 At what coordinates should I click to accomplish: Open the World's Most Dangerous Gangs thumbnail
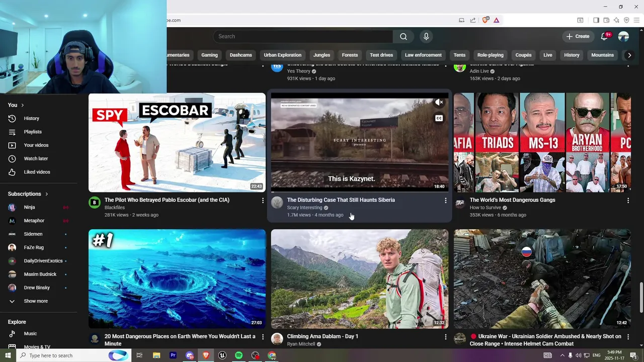click(542, 142)
